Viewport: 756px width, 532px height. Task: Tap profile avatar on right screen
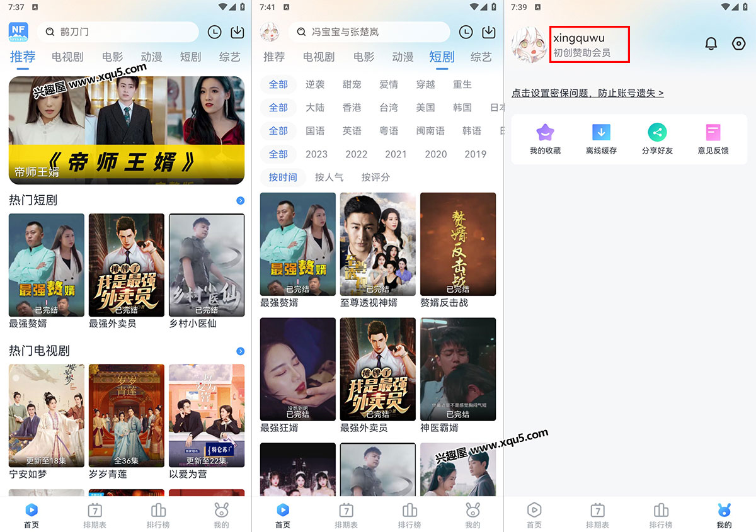tap(529, 45)
